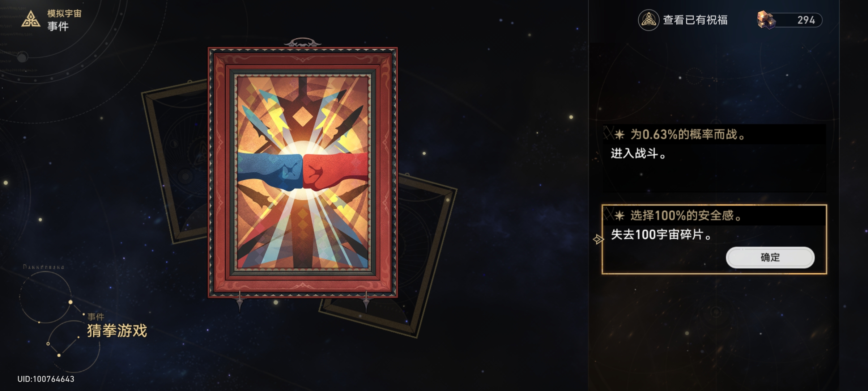Screen dimensions: 868x391
Task: Click the fist-bump painting card
Action: pos(303,172)
